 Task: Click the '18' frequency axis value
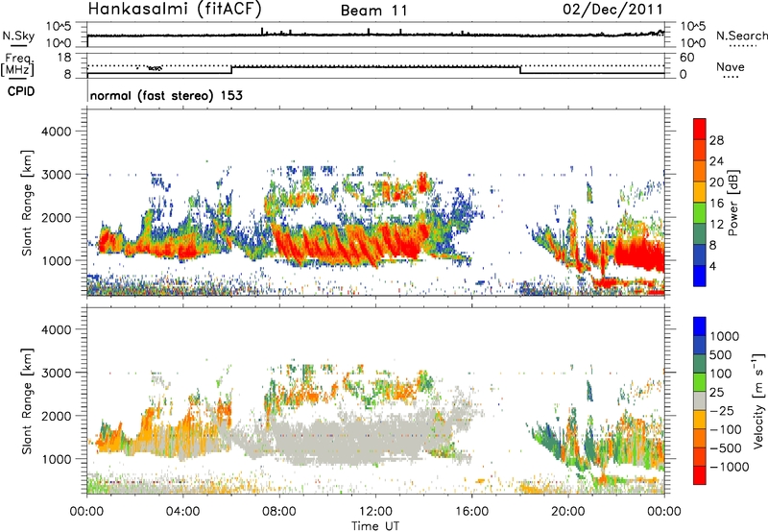click(x=64, y=58)
